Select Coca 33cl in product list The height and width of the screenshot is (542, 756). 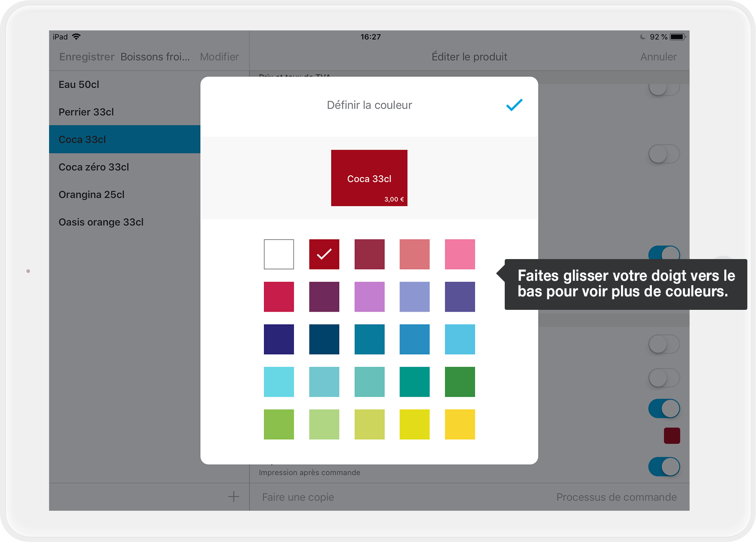[125, 139]
